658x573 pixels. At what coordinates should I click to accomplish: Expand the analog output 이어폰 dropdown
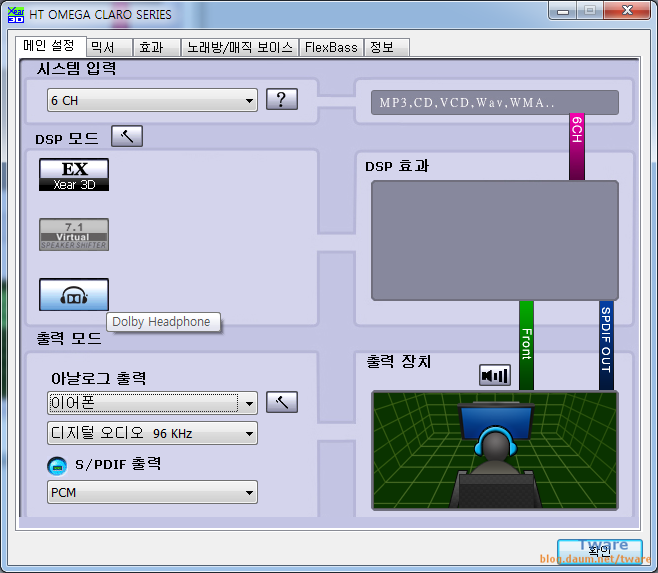[x=152, y=403]
